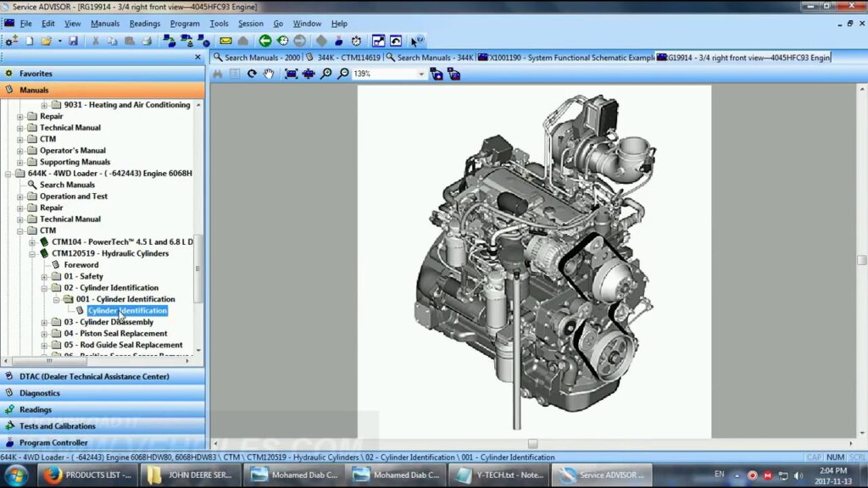The height and width of the screenshot is (488, 868).
Task: Open the zoom percentage dropdown showing 139%
Action: 422,74
